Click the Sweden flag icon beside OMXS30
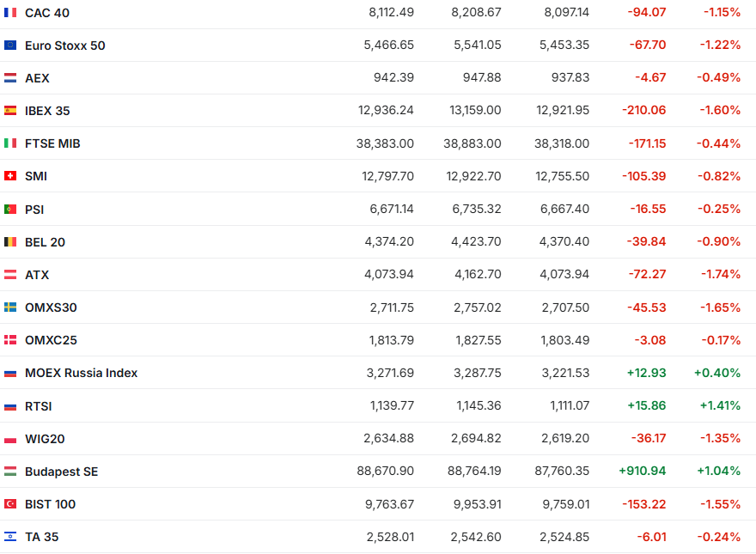 coord(10,307)
